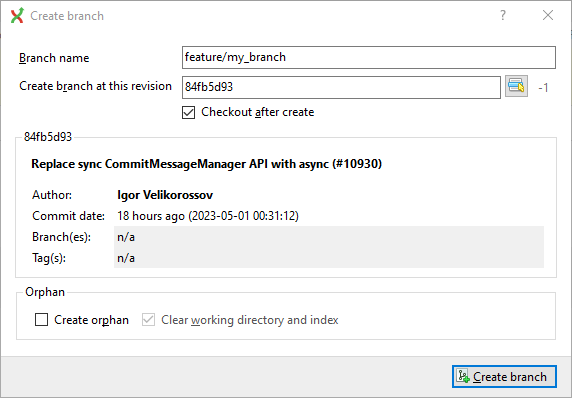Click the Branch(es) n/a value

point(126,237)
